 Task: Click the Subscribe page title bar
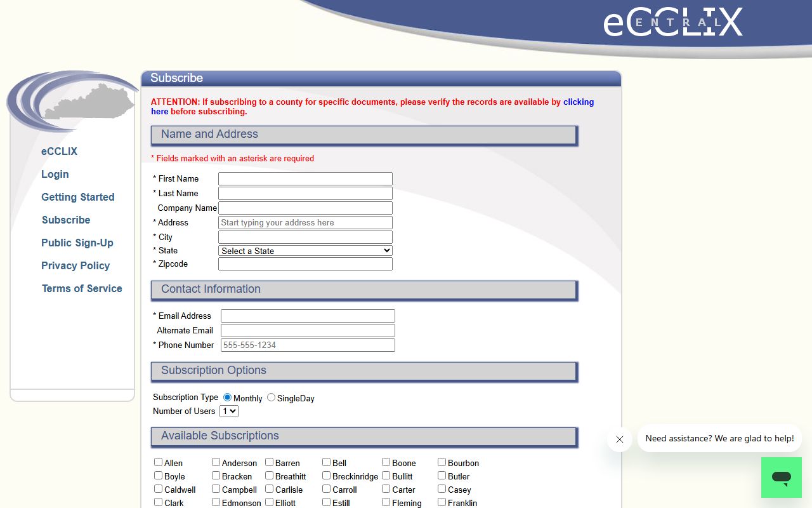coord(381,78)
